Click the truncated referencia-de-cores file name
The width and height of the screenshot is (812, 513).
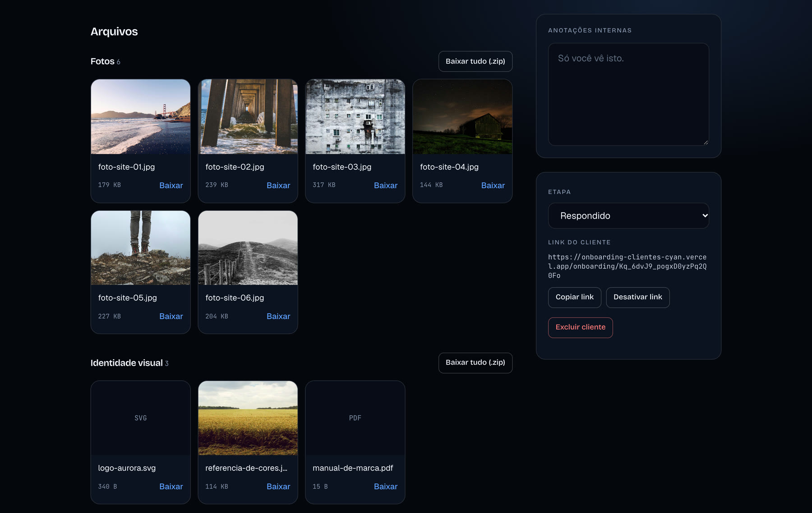click(x=246, y=468)
